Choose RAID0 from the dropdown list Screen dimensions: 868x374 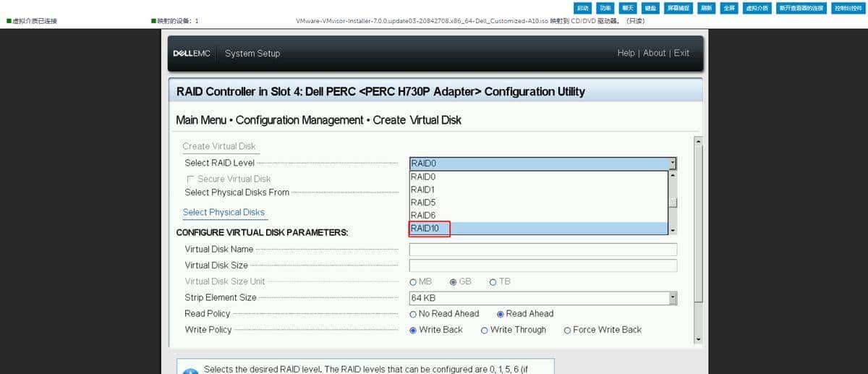coord(539,177)
